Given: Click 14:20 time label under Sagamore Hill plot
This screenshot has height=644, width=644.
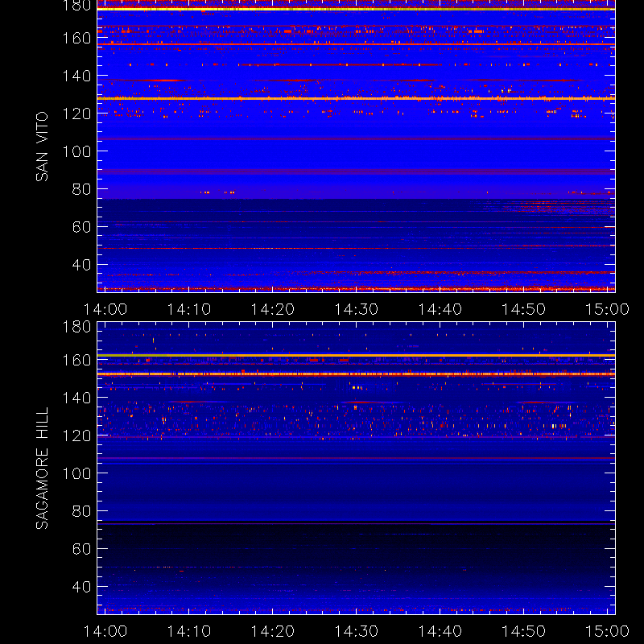Looking at the screenshot, I should 273,631.
